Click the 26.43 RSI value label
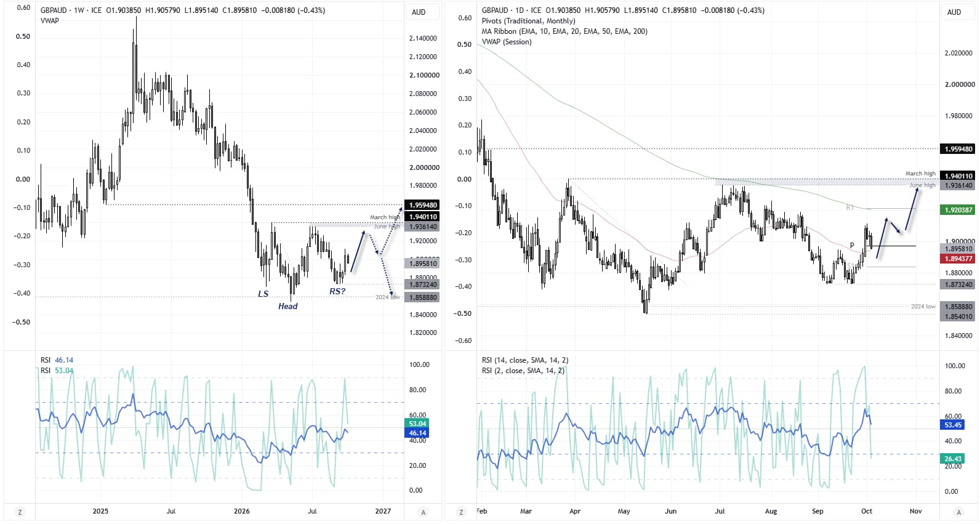Image resolution: width=980 pixels, height=524 pixels. pyautogui.click(x=953, y=459)
